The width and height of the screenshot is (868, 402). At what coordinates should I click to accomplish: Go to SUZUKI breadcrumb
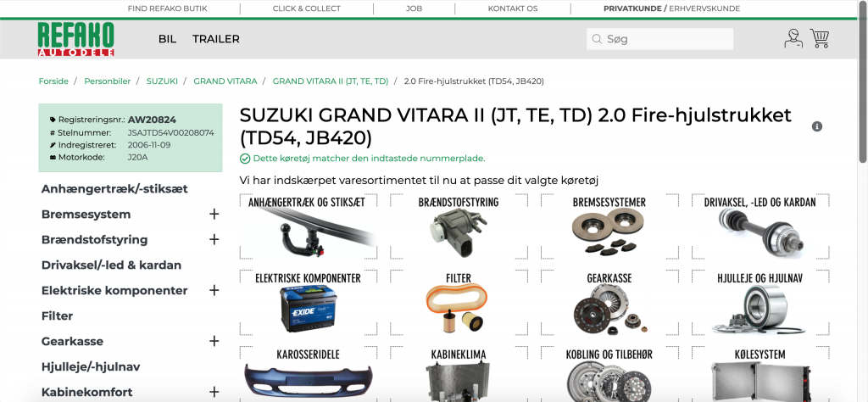tap(162, 81)
